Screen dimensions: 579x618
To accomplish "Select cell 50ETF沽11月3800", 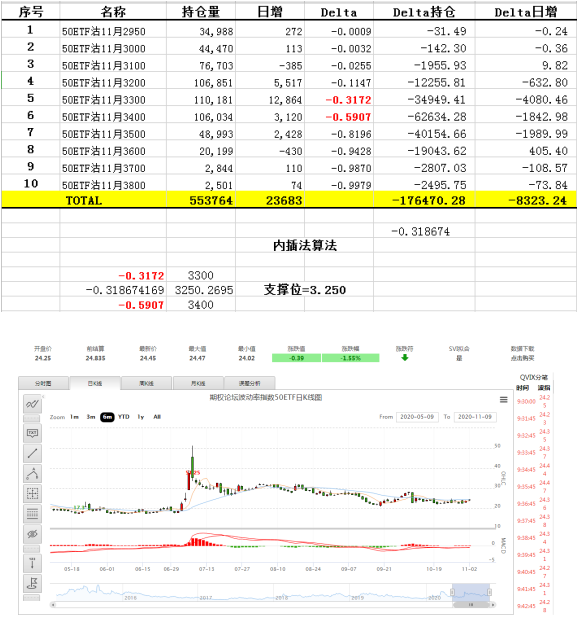I will click(x=113, y=185).
